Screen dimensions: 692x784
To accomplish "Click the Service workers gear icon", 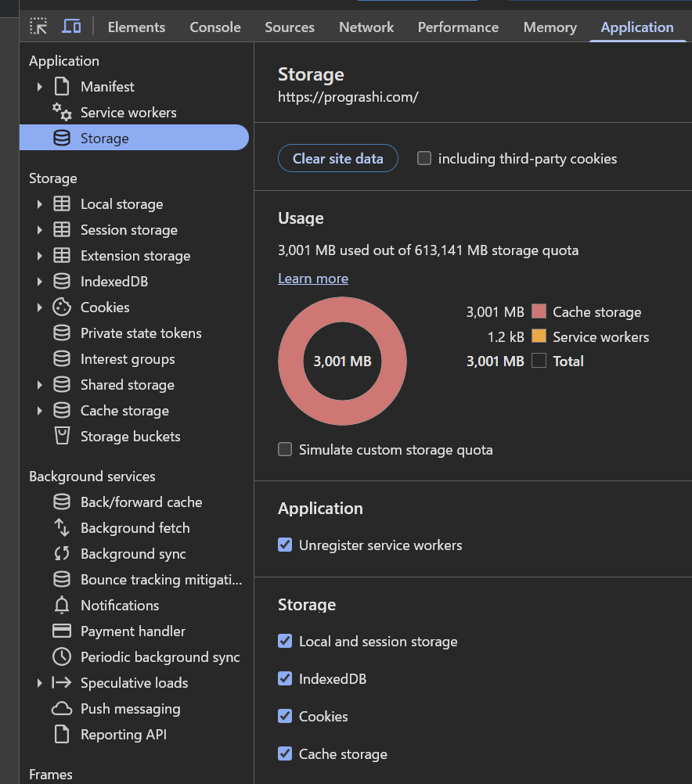I will click(62, 113).
